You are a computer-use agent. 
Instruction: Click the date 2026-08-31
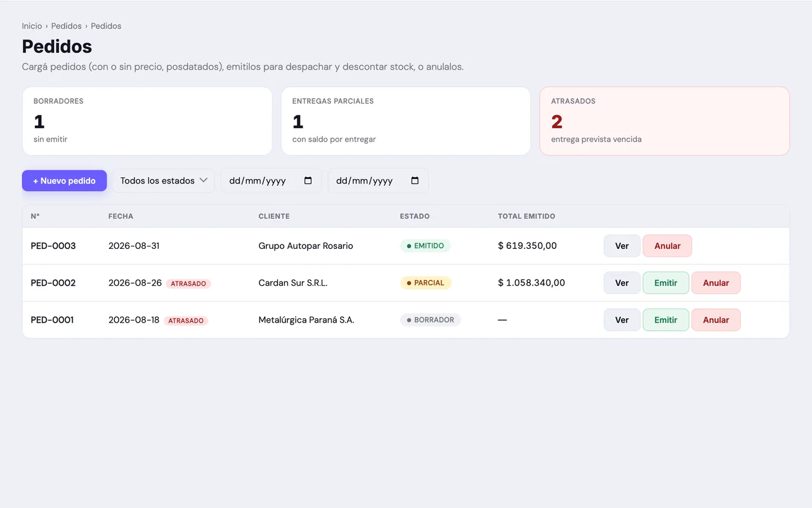pos(134,246)
